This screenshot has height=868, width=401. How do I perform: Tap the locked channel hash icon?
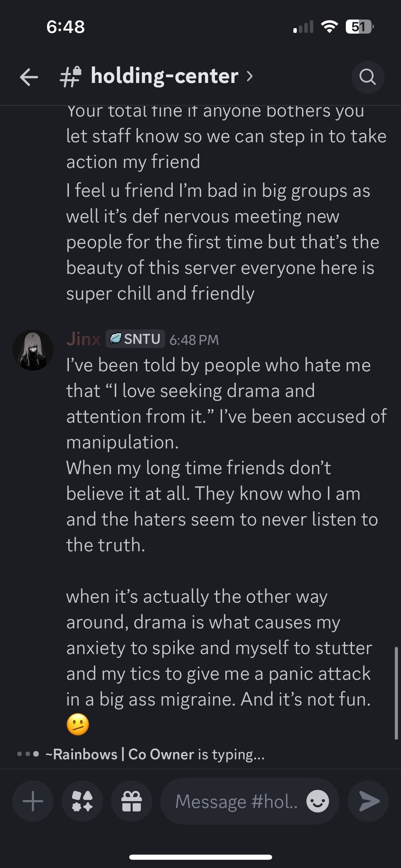[x=71, y=76]
